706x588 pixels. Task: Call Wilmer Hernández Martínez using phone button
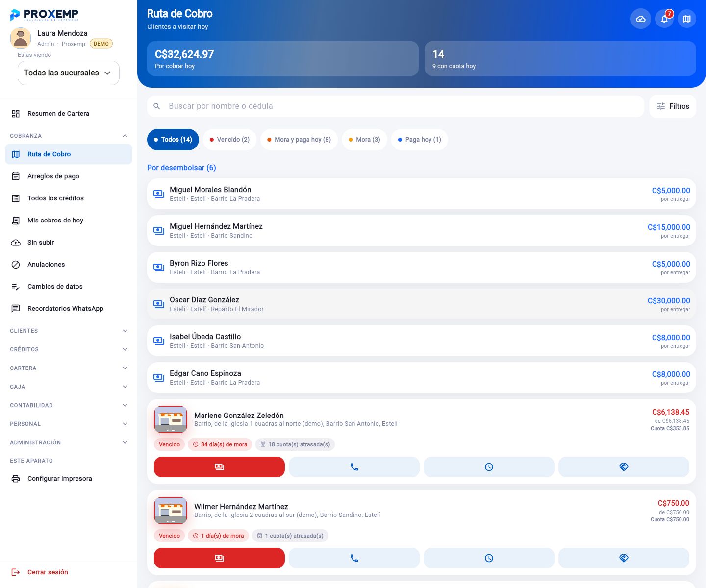pyautogui.click(x=354, y=558)
